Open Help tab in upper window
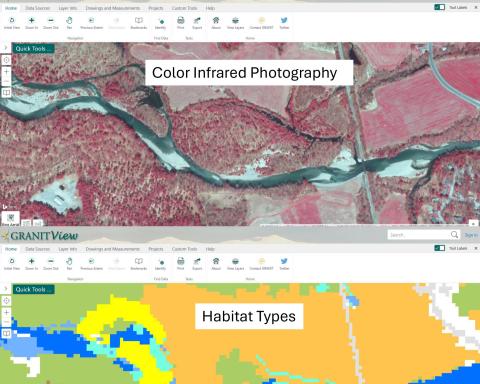The width and height of the screenshot is (480, 384). coord(210,8)
